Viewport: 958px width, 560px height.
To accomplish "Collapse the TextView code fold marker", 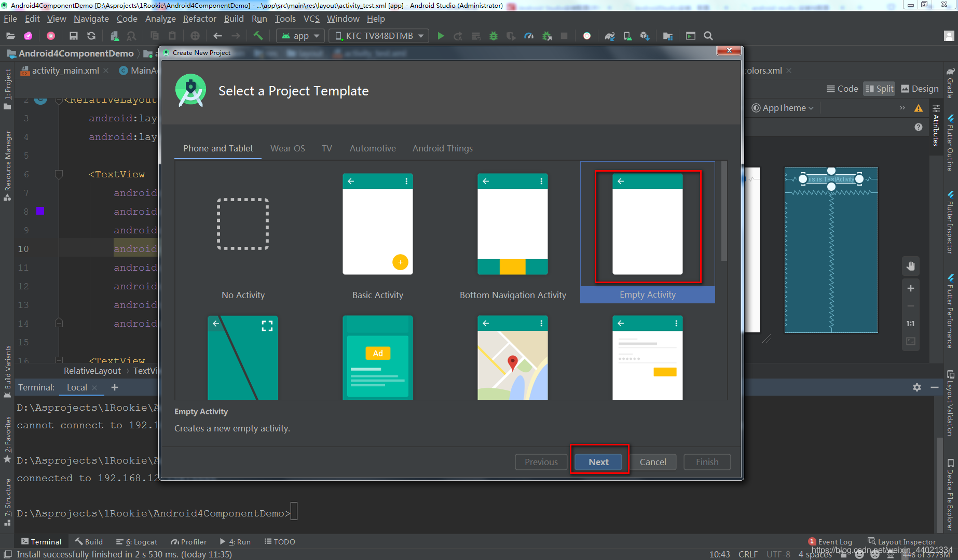I will (x=59, y=174).
